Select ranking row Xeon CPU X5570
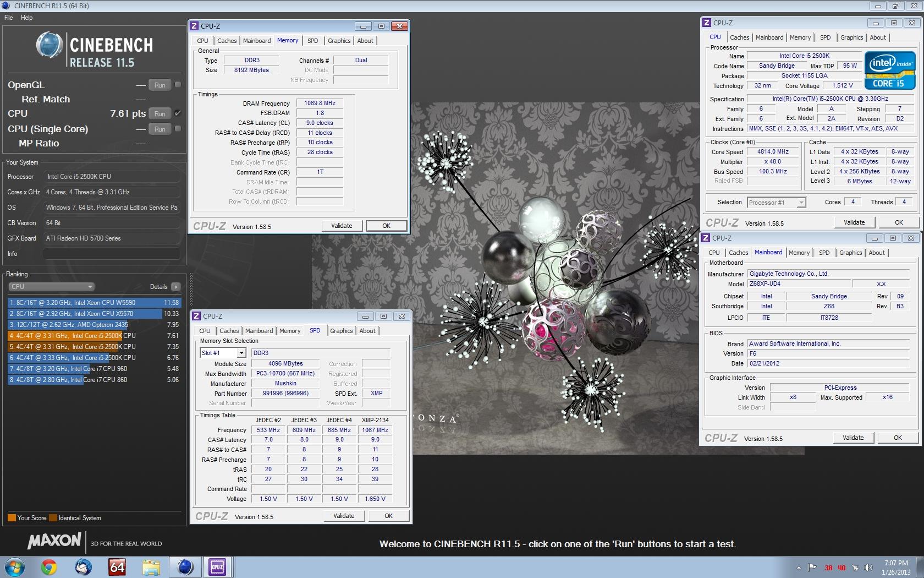 coord(94,314)
